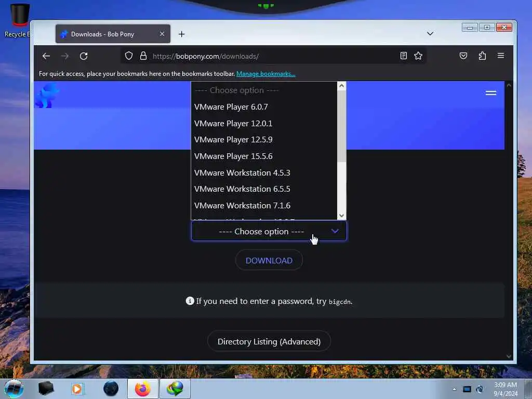View site security padlock info

pyautogui.click(x=143, y=56)
